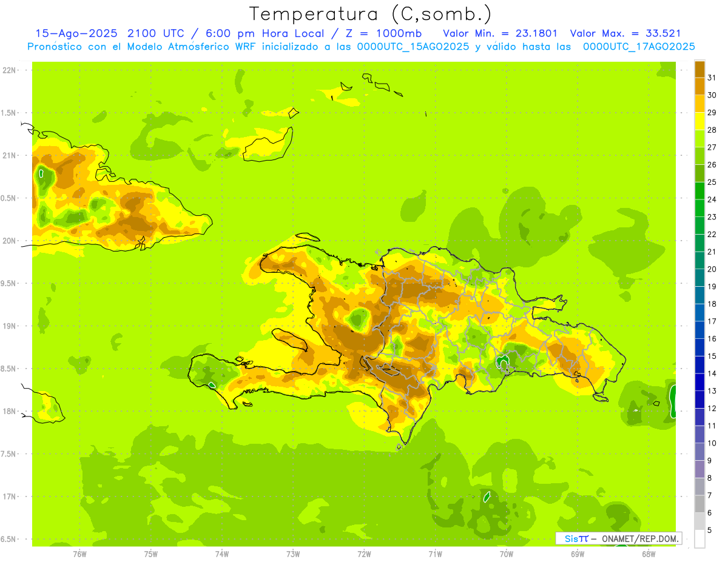Click the legend value '5' on colorbar

[x=710, y=530]
